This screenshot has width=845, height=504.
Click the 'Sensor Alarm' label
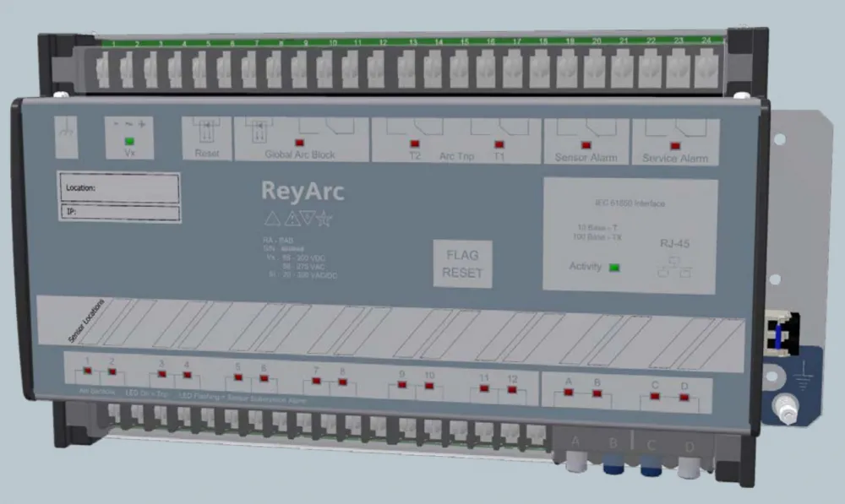586,157
